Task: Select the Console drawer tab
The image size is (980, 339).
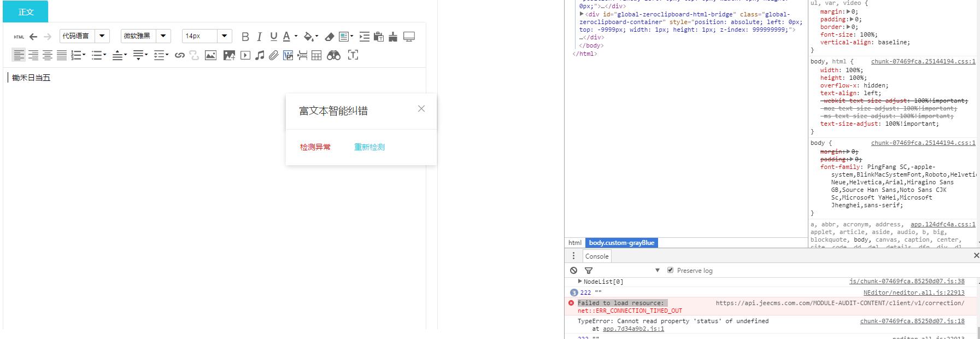Action: (597, 256)
